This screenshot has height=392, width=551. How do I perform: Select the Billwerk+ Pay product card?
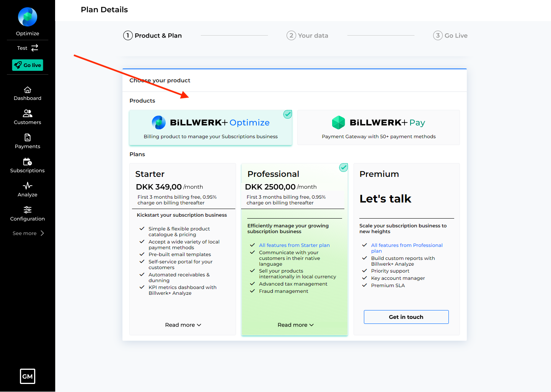point(378,127)
